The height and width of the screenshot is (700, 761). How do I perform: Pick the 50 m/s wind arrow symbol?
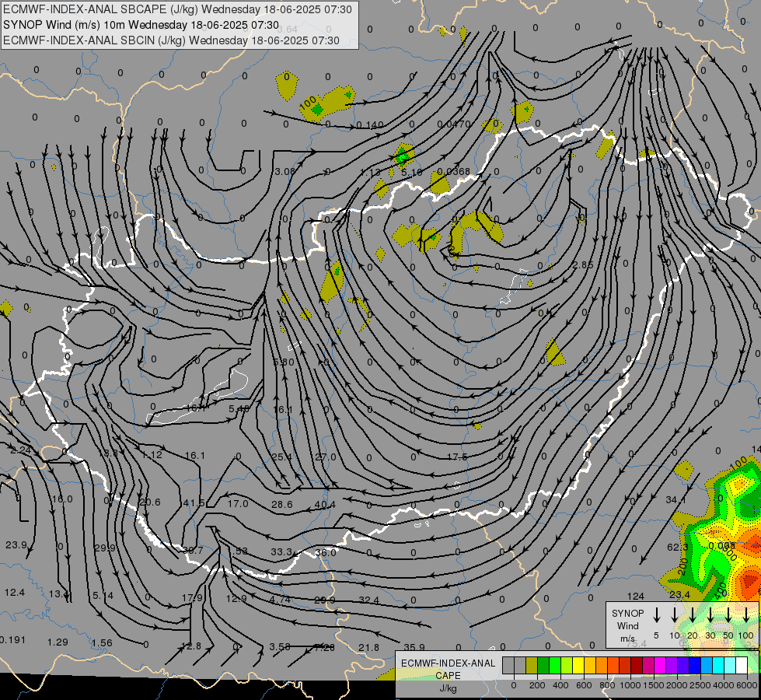[728, 614]
